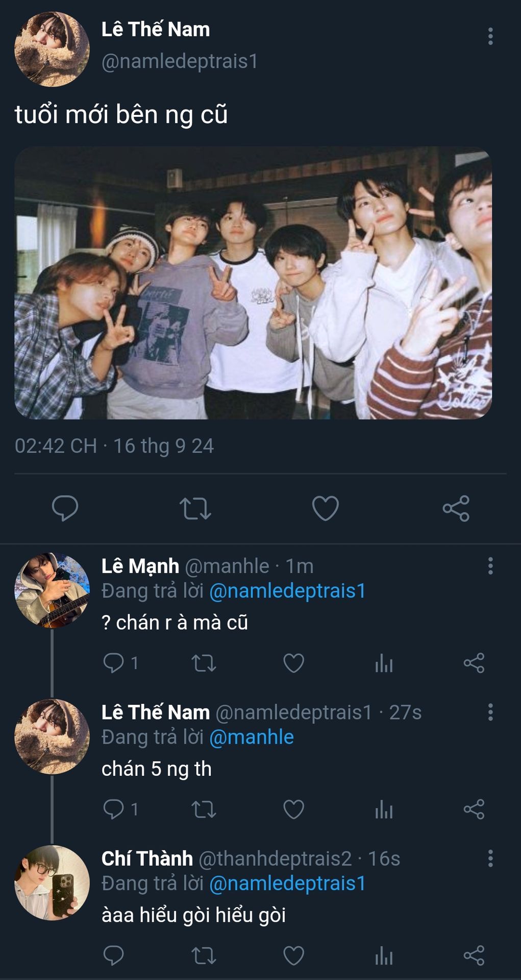
Task: Open Lê Mạnh's profile avatar
Action: [52, 591]
